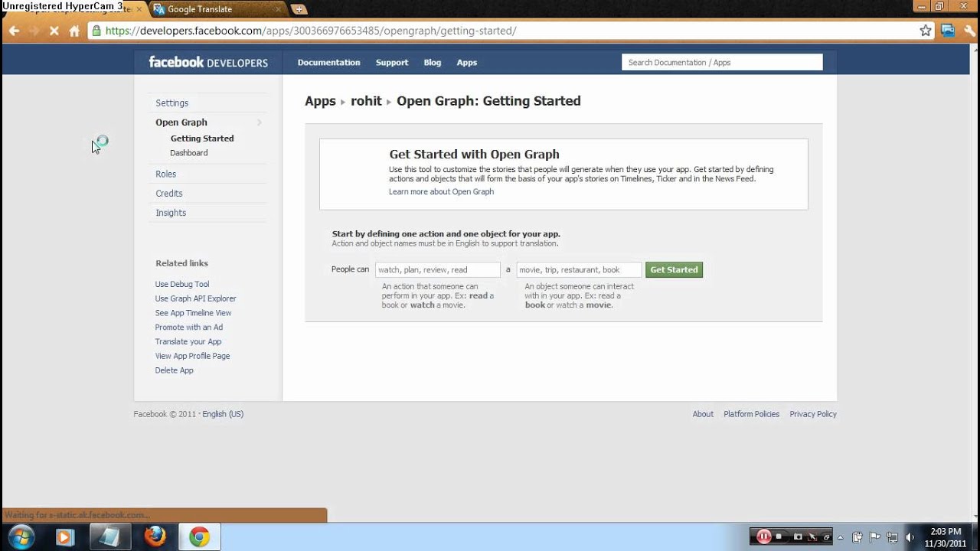Open the Platform Policies footer link
The width and height of the screenshot is (980, 551).
coord(751,414)
